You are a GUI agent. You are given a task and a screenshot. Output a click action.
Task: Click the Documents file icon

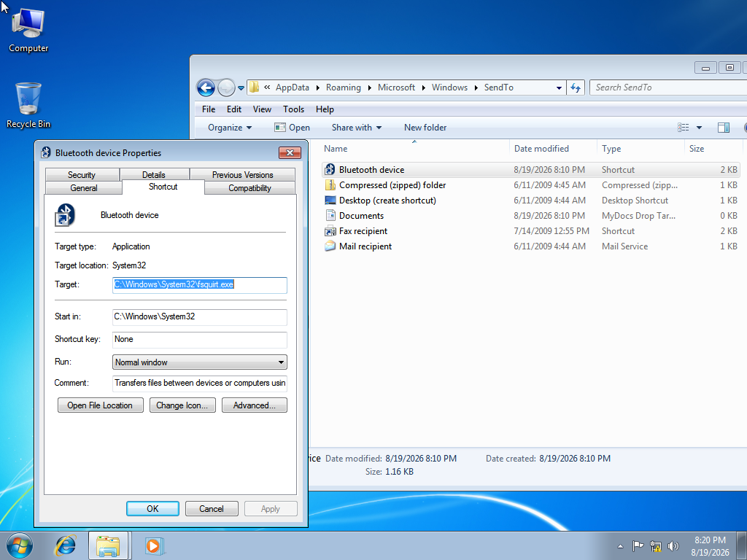click(x=330, y=216)
